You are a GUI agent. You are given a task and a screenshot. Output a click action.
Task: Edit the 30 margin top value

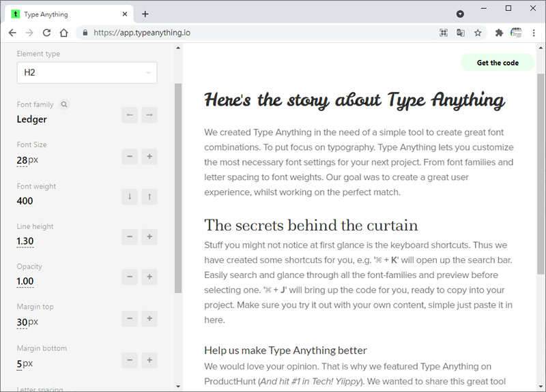coord(22,322)
